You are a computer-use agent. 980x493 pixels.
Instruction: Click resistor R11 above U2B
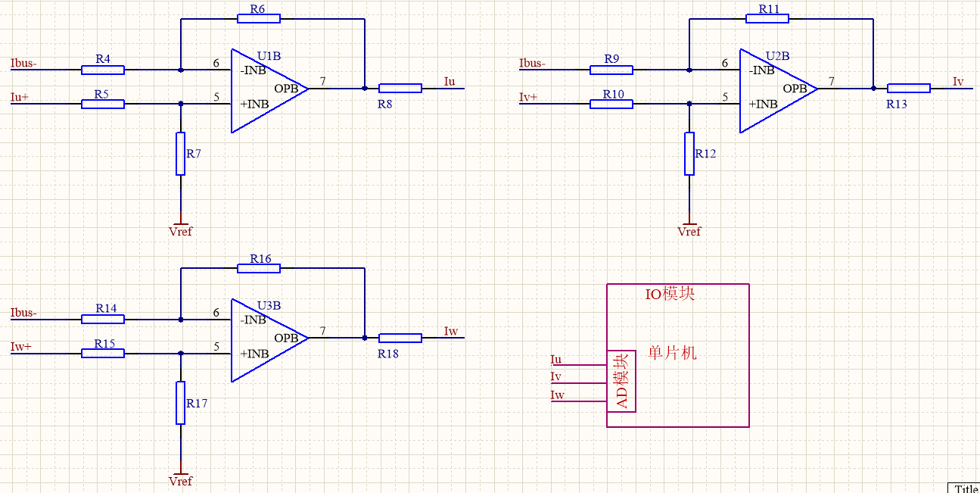click(767, 18)
